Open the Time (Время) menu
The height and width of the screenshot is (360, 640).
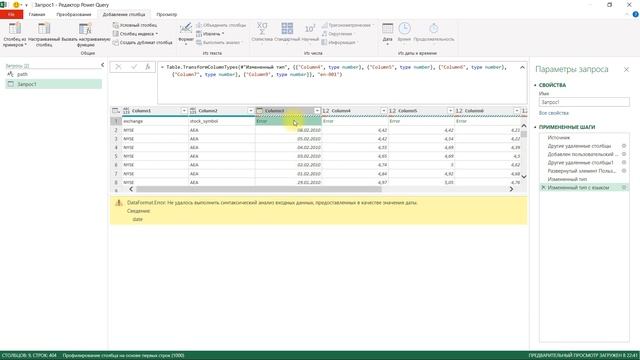[x=404, y=32]
